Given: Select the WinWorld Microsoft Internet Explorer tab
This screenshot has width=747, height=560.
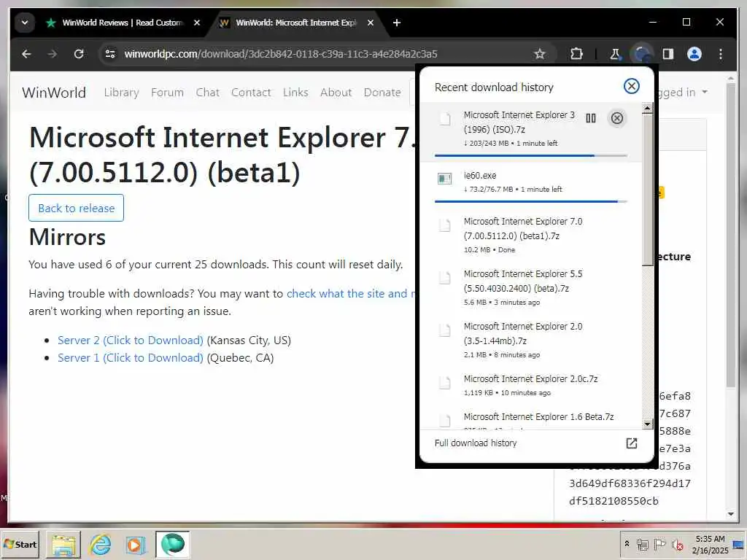Looking at the screenshot, I should click(x=295, y=23).
